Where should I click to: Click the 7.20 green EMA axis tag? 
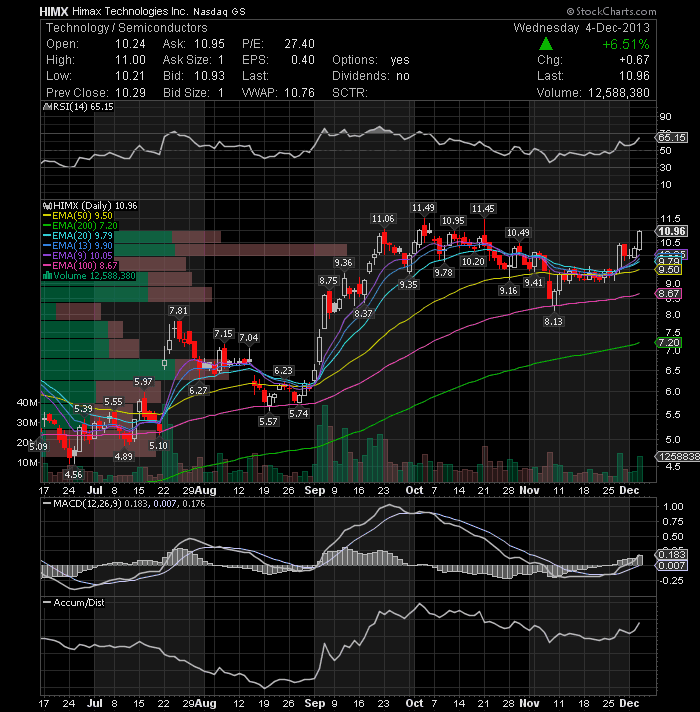click(x=669, y=343)
